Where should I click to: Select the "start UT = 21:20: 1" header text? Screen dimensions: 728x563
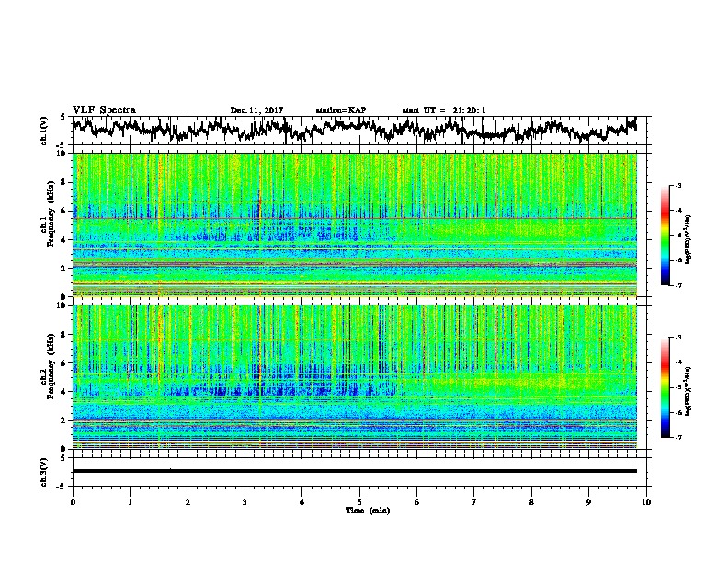(x=444, y=110)
